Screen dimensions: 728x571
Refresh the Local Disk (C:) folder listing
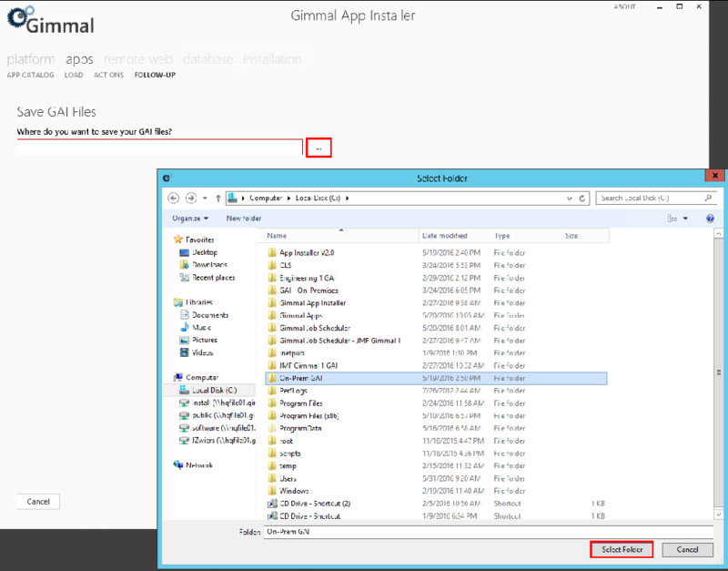(x=582, y=198)
